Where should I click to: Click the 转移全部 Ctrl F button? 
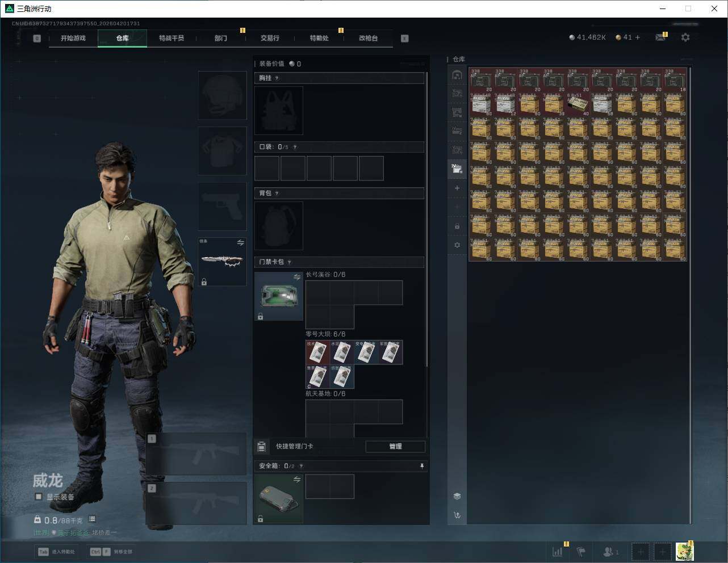pos(111,552)
